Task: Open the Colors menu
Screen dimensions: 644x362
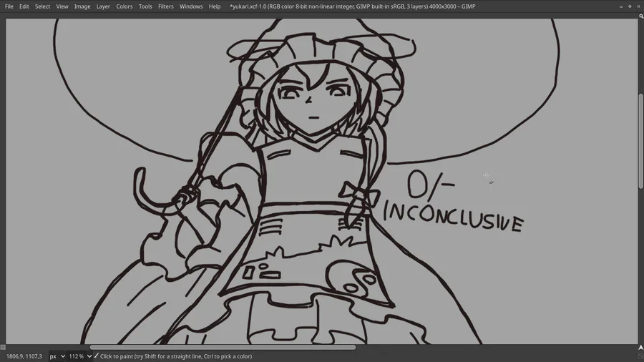Action: coord(124,6)
